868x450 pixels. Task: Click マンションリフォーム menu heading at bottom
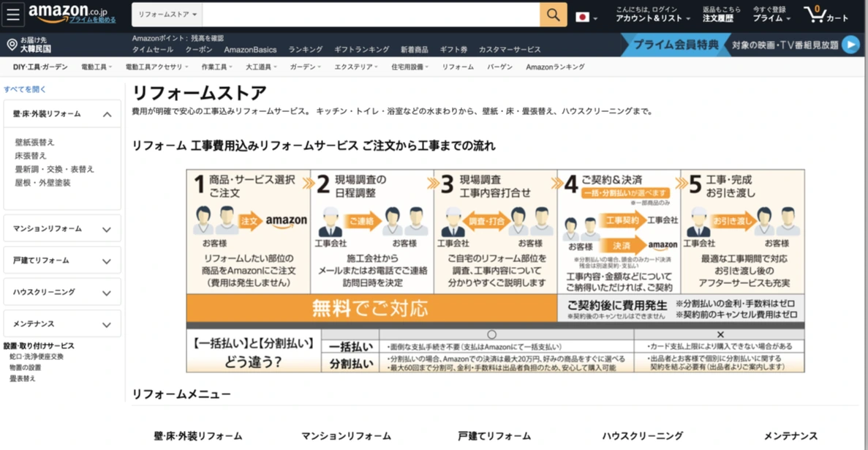[346, 436]
